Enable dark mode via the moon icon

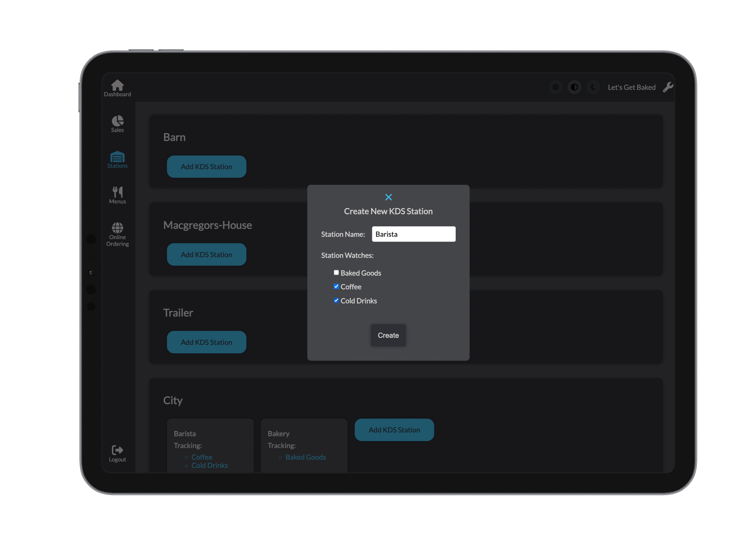click(593, 87)
